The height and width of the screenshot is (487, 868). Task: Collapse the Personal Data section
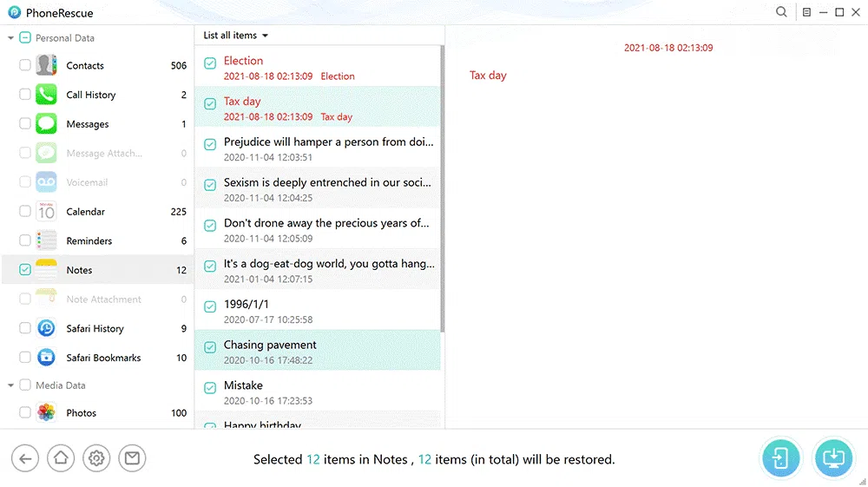10,38
